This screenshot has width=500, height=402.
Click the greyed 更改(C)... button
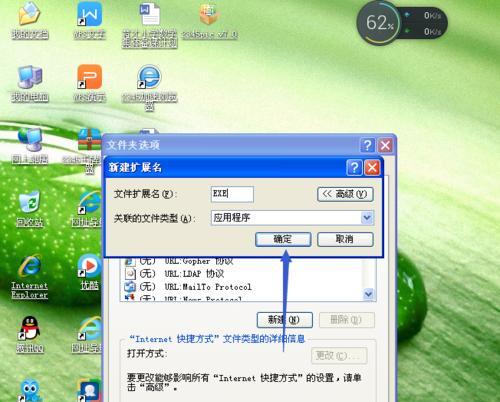[339, 356]
